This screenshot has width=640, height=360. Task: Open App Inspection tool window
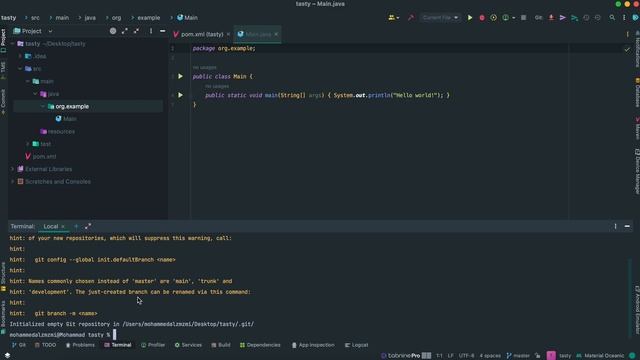(313, 345)
